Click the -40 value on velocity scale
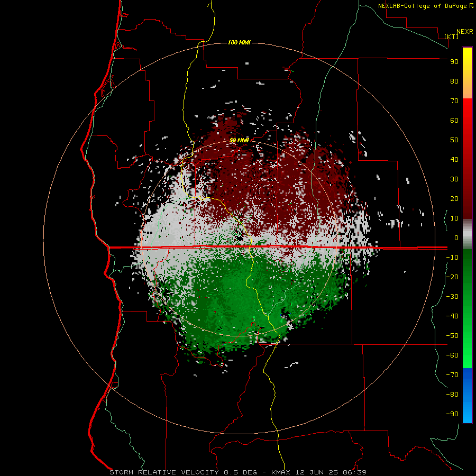Viewport: 476px width, 476px height. (452, 316)
